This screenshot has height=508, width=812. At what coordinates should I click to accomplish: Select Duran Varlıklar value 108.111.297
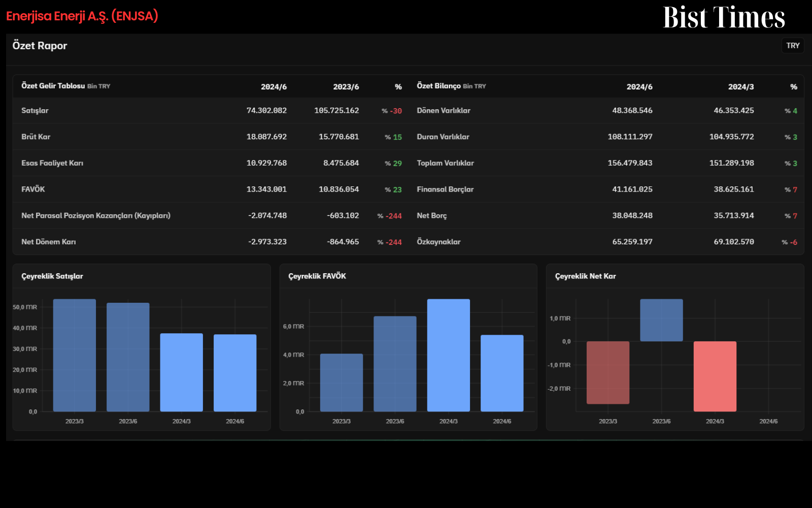[630, 137]
